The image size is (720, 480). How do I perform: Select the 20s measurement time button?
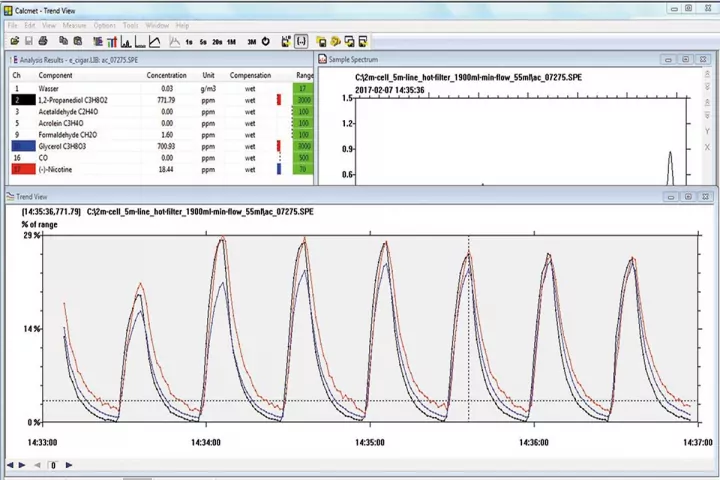(217, 42)
